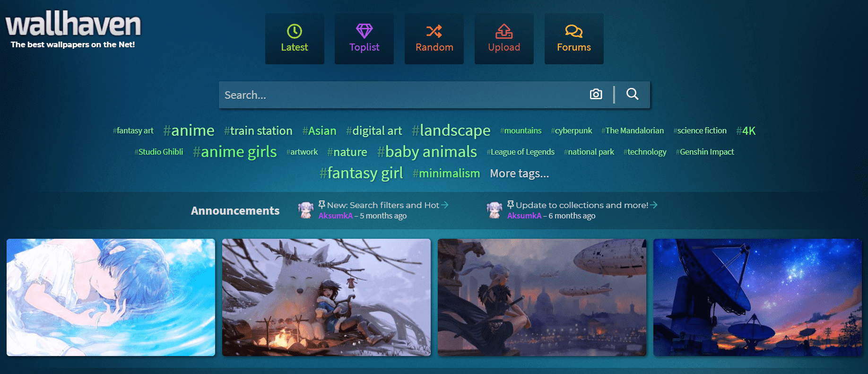Click the Random shuffle icon
The width and height of the screenshot is (868, 374).
pyautogui.click(x=434, y=31)
